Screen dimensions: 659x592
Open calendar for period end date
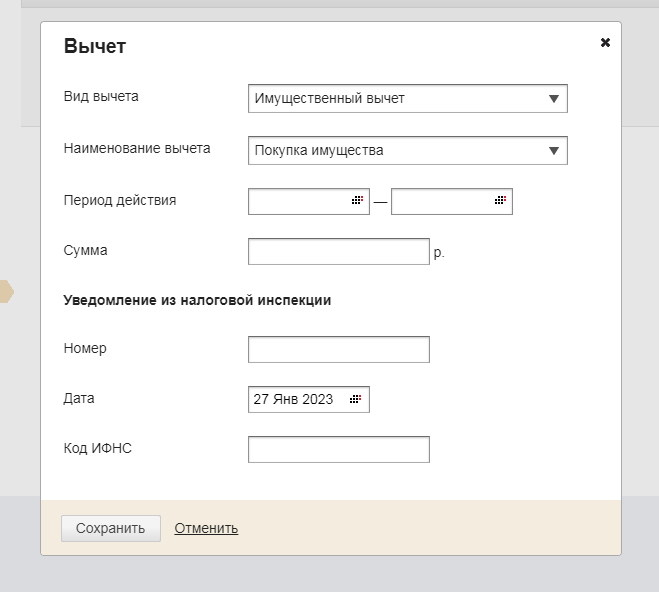[x=500, y=201]
